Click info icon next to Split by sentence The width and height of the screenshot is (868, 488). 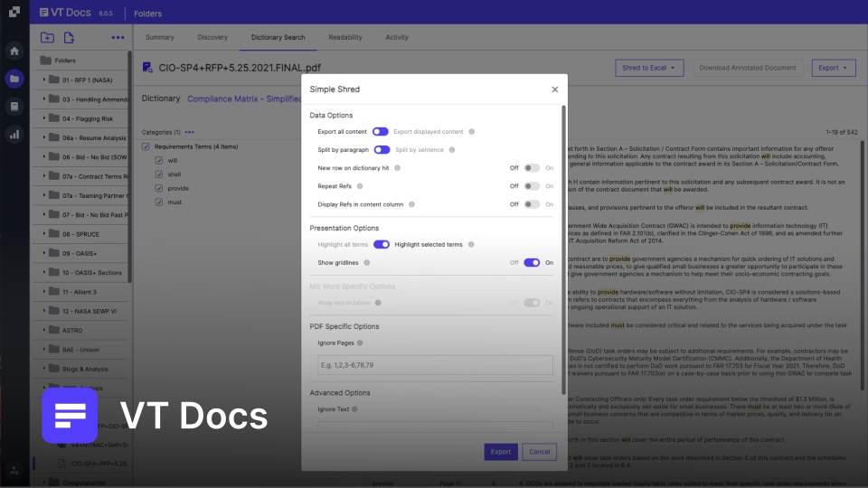pyautogui.click(x=452, y=150)
